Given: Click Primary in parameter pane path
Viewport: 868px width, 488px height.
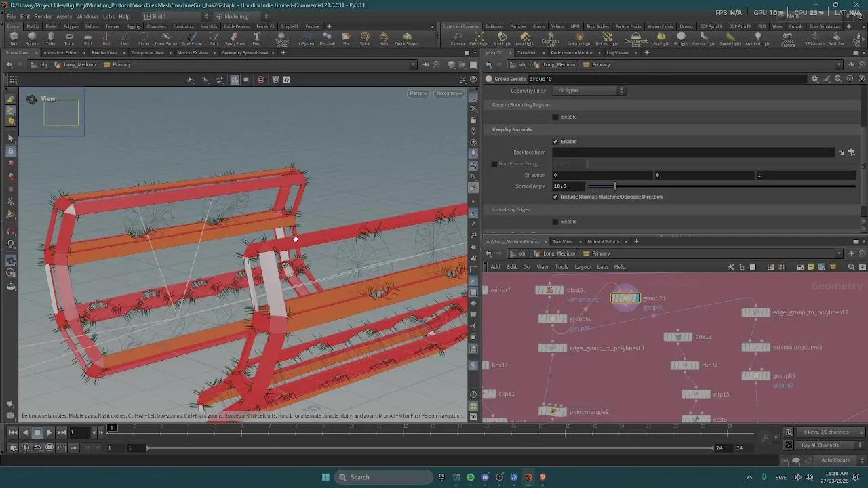Looking at the screenshot, I should tap(601, 65).
